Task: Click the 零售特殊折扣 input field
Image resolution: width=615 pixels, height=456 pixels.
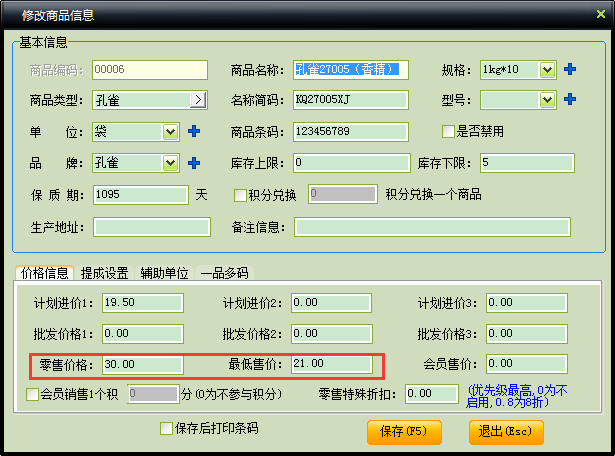Action: click(432, 394)
